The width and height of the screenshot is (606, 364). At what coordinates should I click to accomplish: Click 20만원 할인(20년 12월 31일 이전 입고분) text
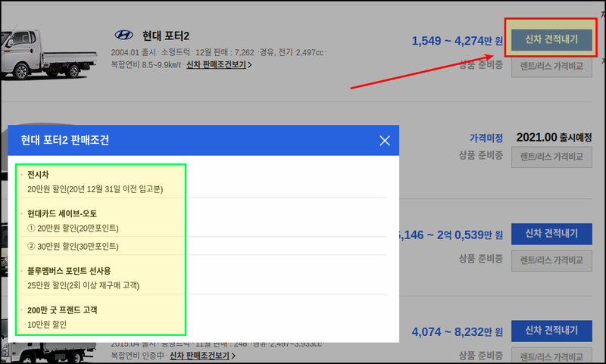pos(95,189)
